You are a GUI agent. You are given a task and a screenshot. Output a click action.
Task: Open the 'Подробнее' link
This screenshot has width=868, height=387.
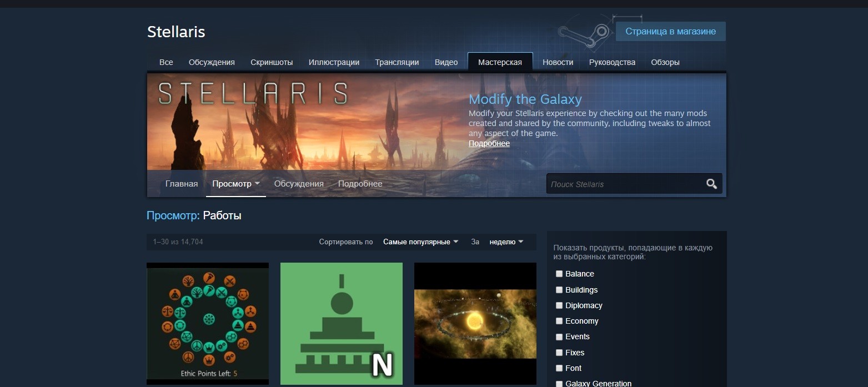tap(489, 143)
